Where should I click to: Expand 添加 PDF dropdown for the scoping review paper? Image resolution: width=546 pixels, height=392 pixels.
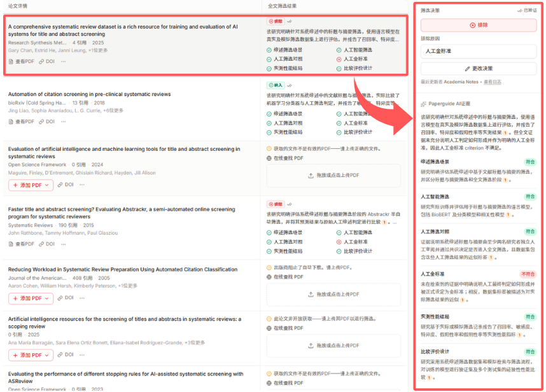pos(31,355)
